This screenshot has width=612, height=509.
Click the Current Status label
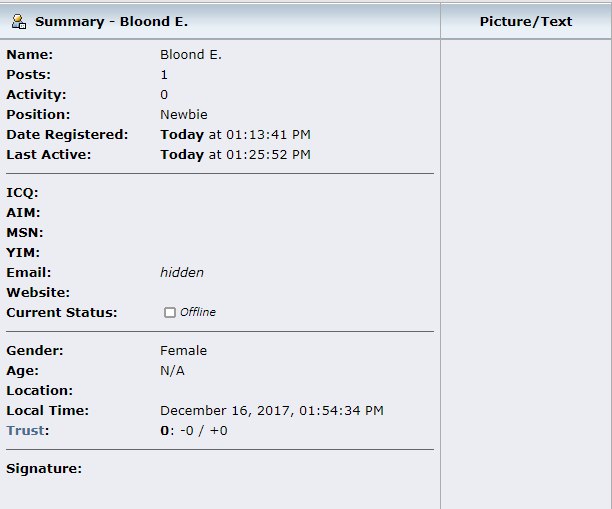[62, 313]
